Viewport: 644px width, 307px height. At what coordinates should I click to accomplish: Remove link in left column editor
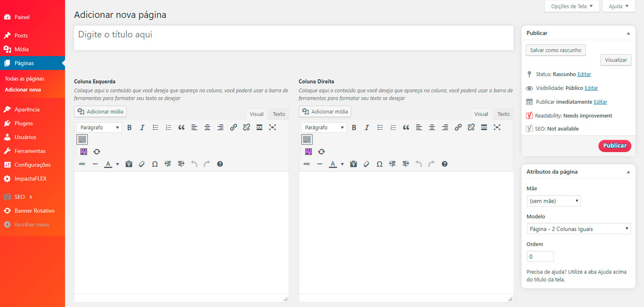click(246, 127)
